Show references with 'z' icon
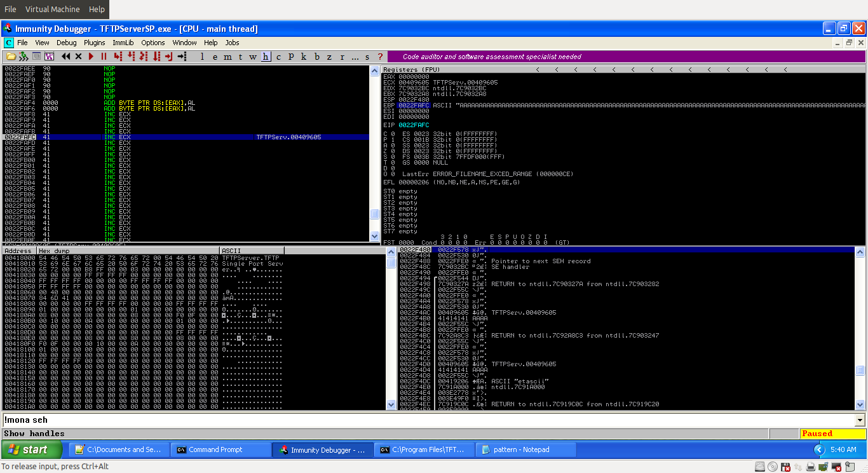Screen dimensions: 868x473 pos(329,57)
